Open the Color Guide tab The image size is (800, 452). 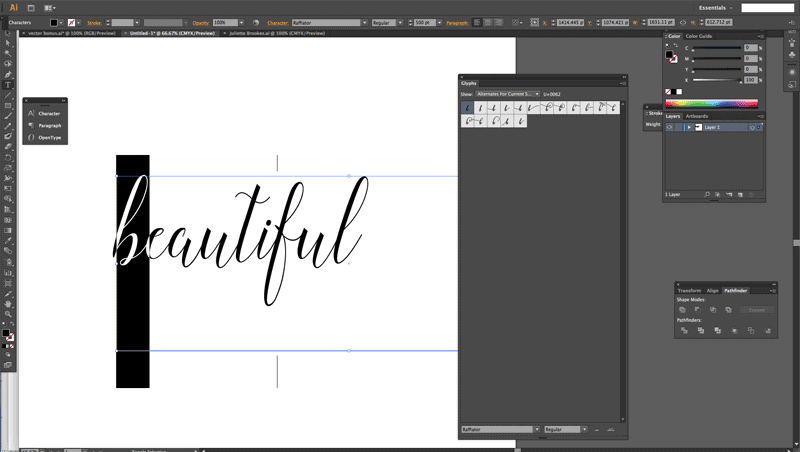698,36
